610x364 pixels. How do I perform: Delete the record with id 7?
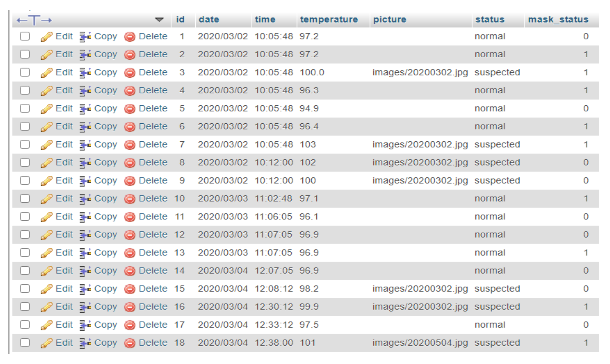[x=152, y=144]
